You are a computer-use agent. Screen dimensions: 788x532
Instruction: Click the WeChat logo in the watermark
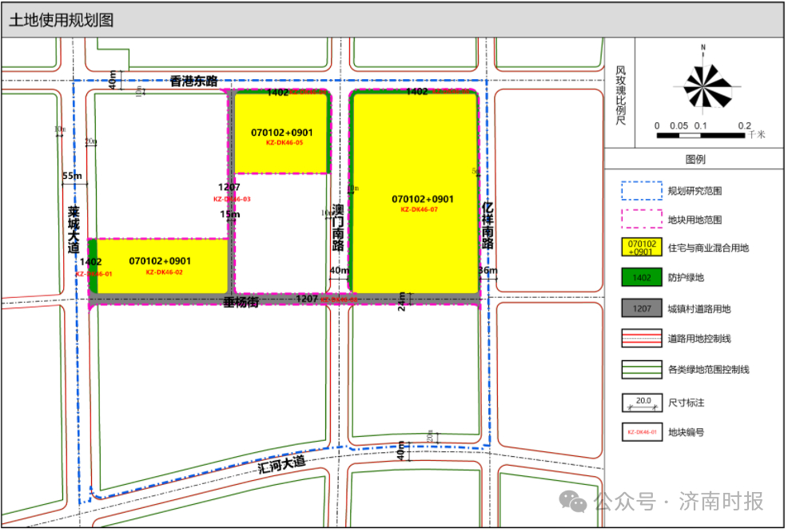pyautogui.click(x=572, y=502)
